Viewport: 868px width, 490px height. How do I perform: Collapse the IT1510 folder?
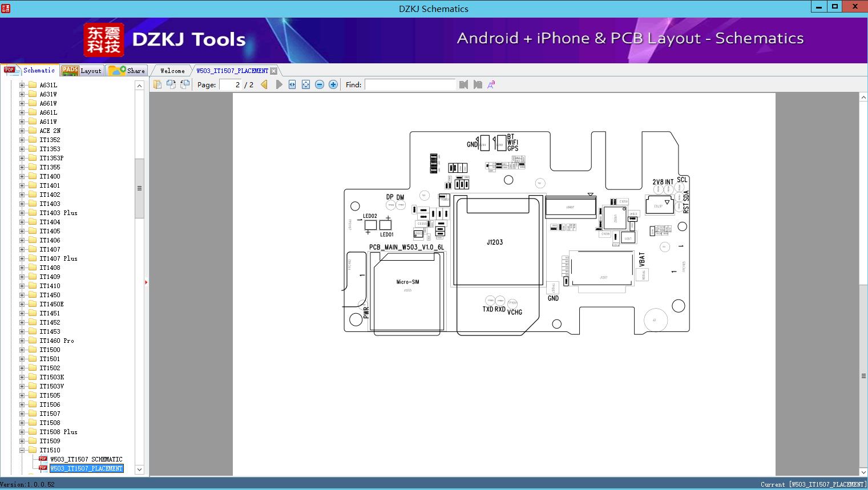22,450
